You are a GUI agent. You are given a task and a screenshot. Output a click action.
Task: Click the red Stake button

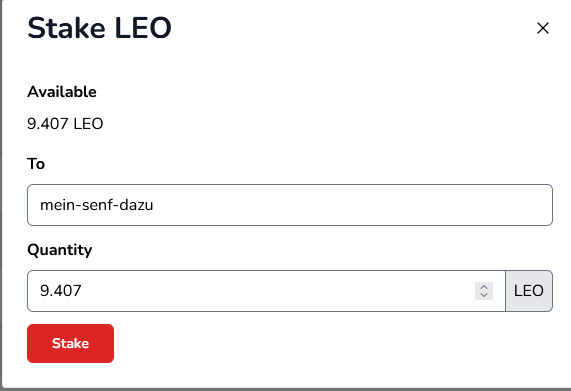point(70,343)
